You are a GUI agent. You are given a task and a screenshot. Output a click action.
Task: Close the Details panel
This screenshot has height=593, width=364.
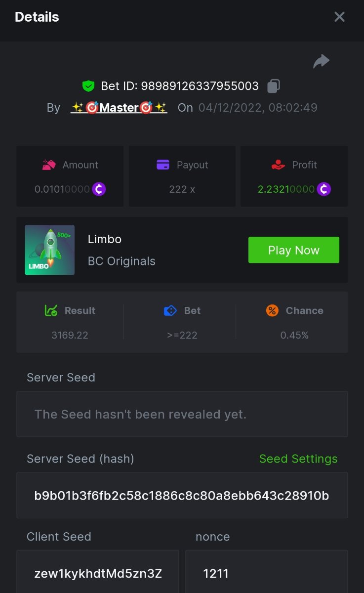pyautogui.click(x=339, y=17)
